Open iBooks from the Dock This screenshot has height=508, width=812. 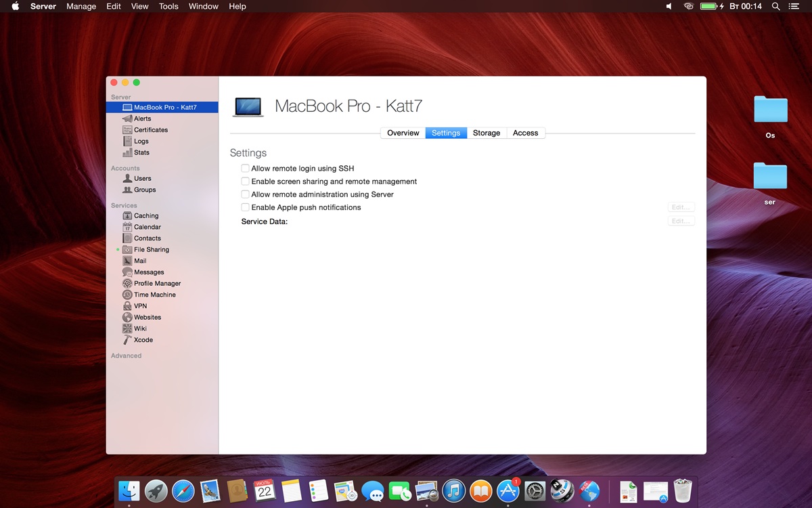point(481,491)
